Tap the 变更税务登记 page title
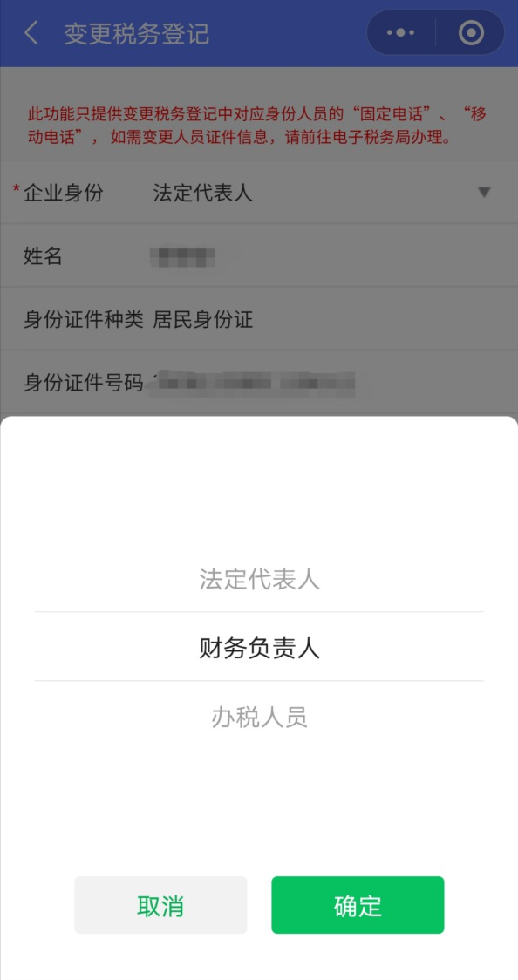This screenshot has width=518, height=980. tap(136, 34)
